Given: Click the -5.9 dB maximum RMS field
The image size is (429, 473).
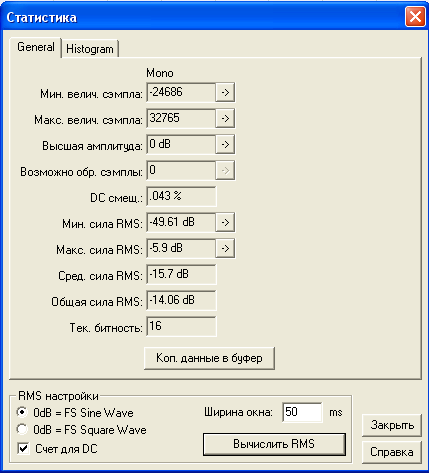Looking at the screenshot, I should [x=181, y=248].
